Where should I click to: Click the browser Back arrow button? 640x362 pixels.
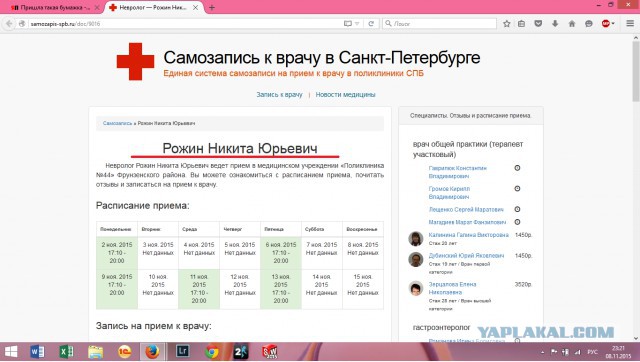9,24
